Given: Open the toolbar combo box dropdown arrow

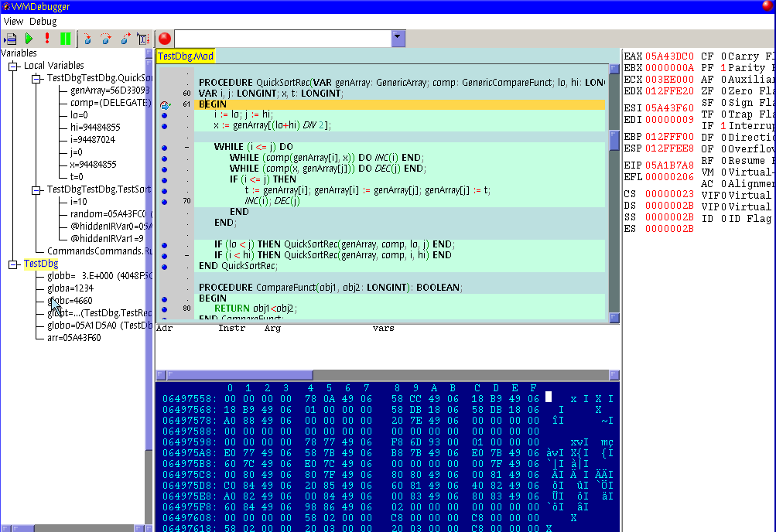Looking at the screenshot, I should [x=398, y=38].
